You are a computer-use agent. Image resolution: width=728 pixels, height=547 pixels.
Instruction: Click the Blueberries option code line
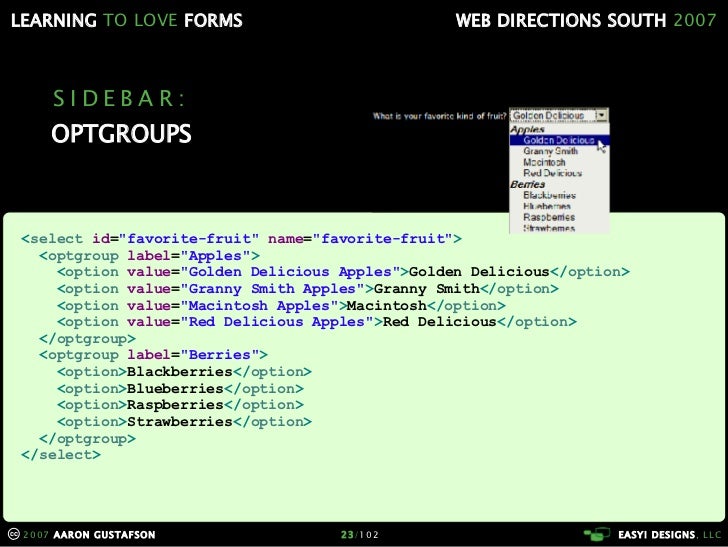[x=180, y=389]
